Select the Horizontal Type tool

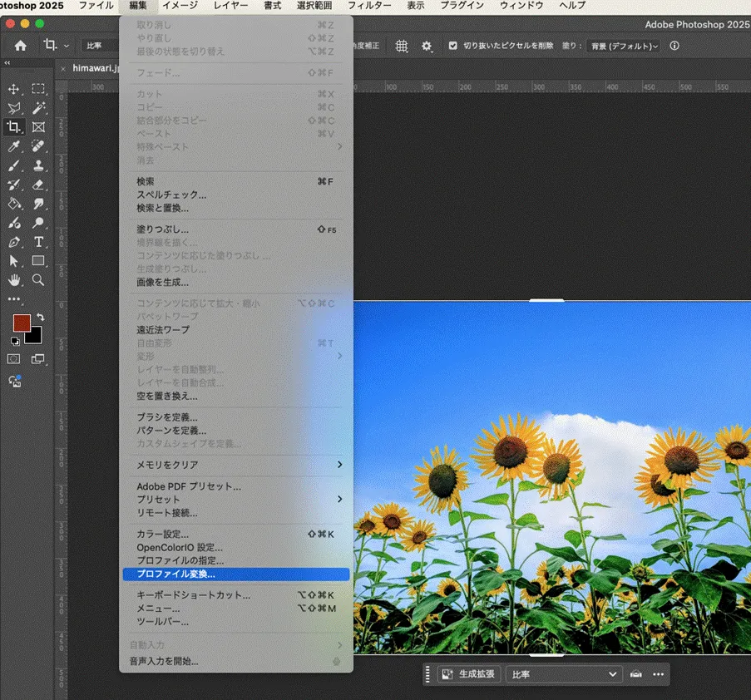(38, 242)
